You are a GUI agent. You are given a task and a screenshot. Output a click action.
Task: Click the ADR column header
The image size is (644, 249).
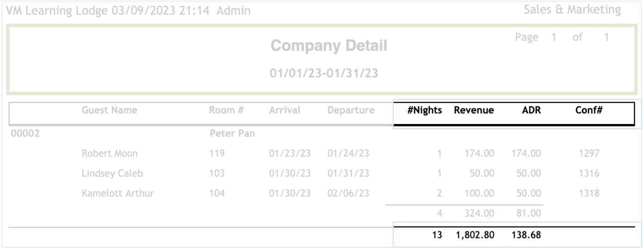coord(531,111)
